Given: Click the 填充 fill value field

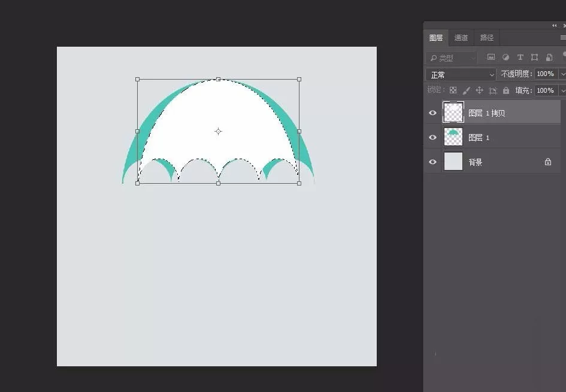Looking at the screenshot, I should pos(546,90).
